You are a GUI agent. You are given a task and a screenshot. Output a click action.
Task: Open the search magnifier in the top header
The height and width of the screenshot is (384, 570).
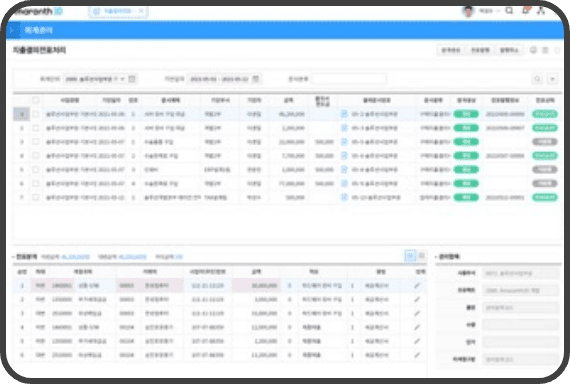point(509,11)
